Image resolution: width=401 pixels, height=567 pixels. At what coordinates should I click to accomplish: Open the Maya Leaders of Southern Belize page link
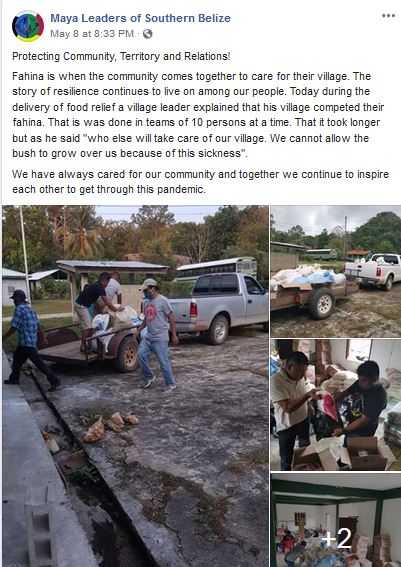coord(140,18)
